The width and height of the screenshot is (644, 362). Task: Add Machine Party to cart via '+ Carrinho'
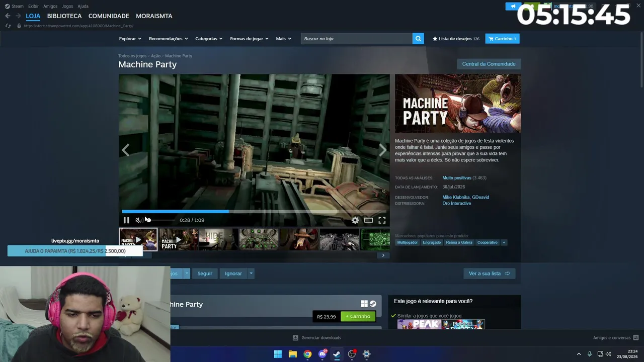pyautogui.click(x=358, y=317)
